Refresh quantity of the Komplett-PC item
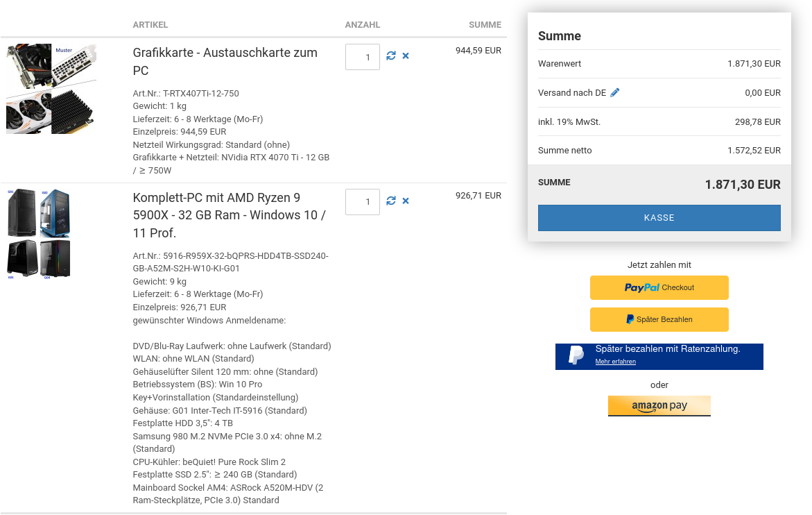Screen dimensions: 812x515 click(390, 200)
